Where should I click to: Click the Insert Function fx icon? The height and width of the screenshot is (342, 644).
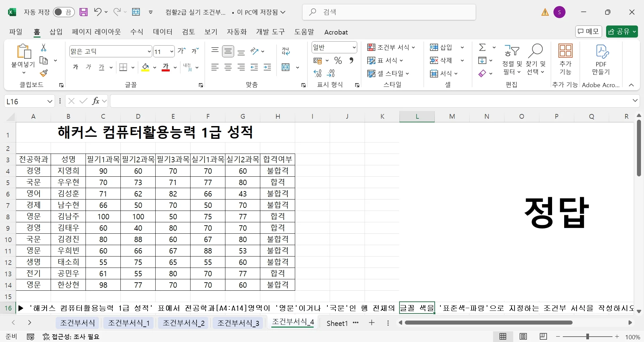click(x=96, y=101)
